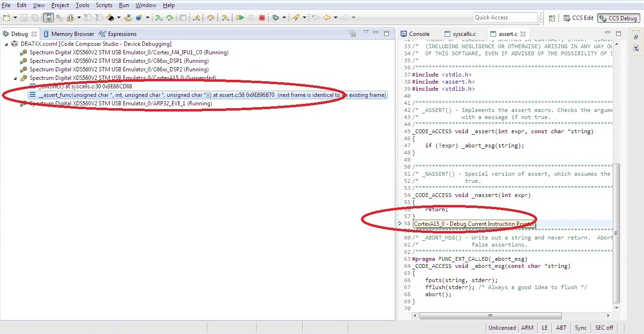Click the green bug Debug toolbar icon
The image size is (644, 334).
[x=276, y=18]
